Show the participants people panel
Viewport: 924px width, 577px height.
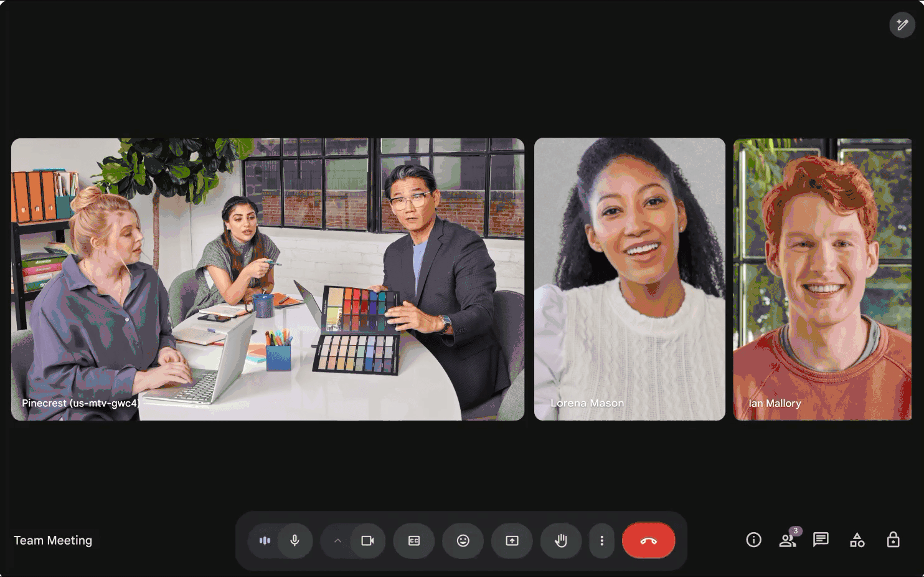(787, 540)
